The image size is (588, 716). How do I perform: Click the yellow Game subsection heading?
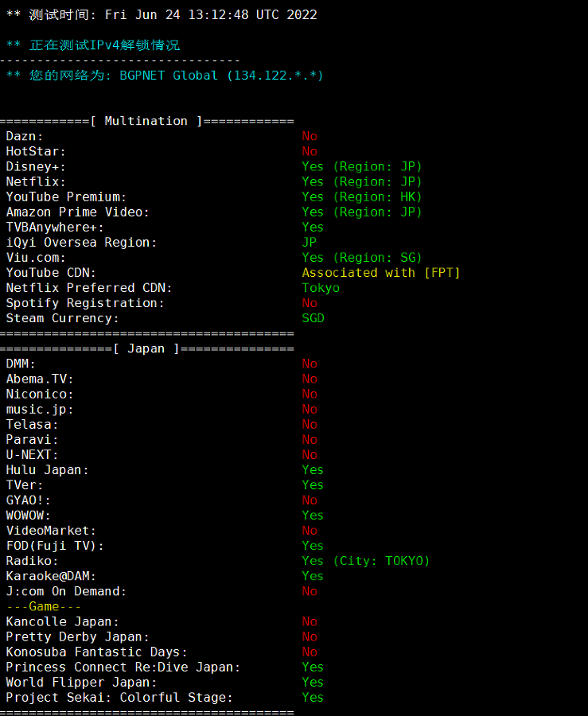[x=44, y=606]
